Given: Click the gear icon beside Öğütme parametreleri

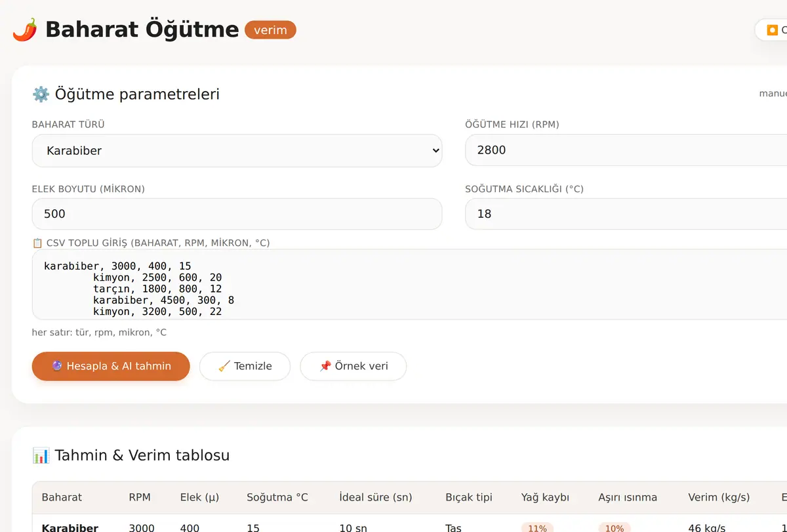Looking at the screenshot, I should pos(41,94).
